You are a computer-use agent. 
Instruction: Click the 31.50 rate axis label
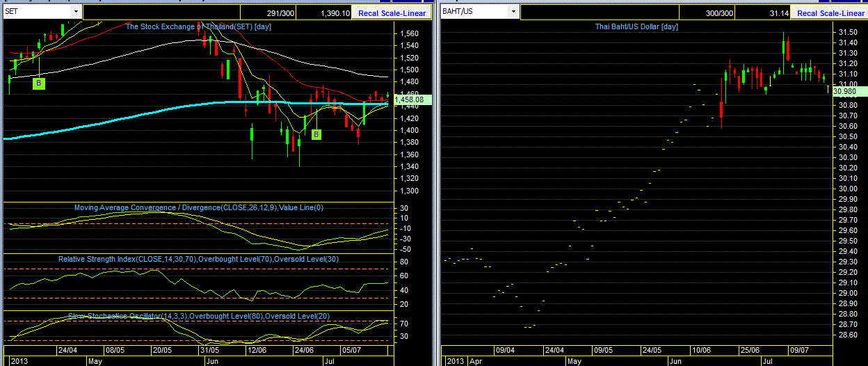[x=847, y=32]
